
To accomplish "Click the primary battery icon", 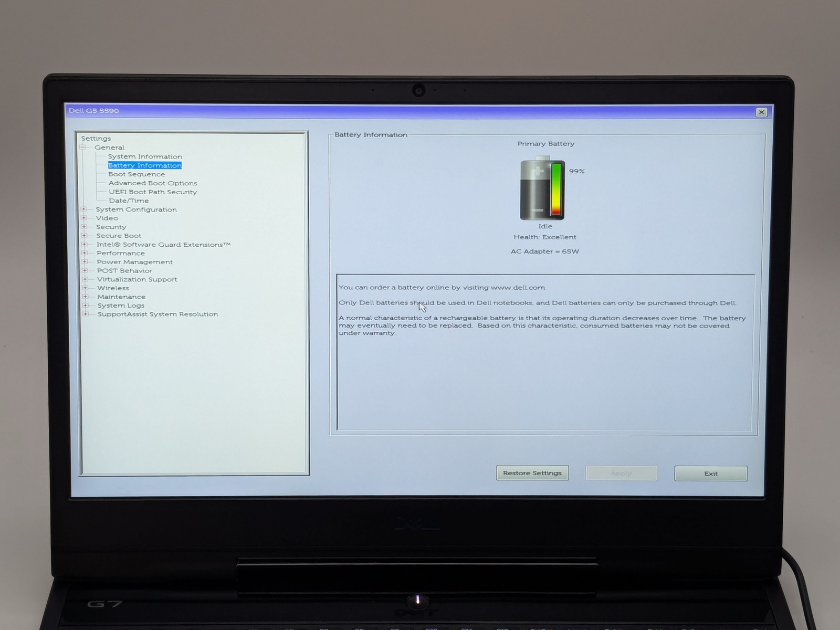I will click(x=542, y=188).
